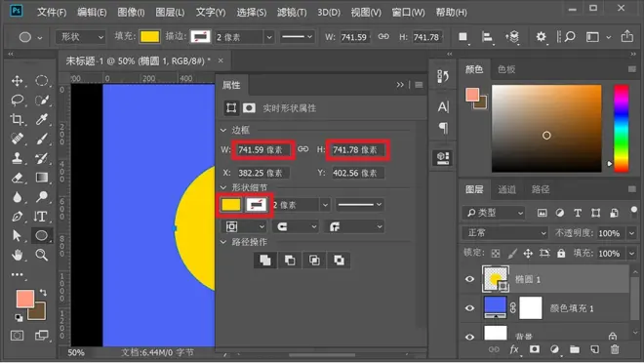This screenshot has width=644, height=363.
Task: Open the search icon in options bar
Action: 570,37
